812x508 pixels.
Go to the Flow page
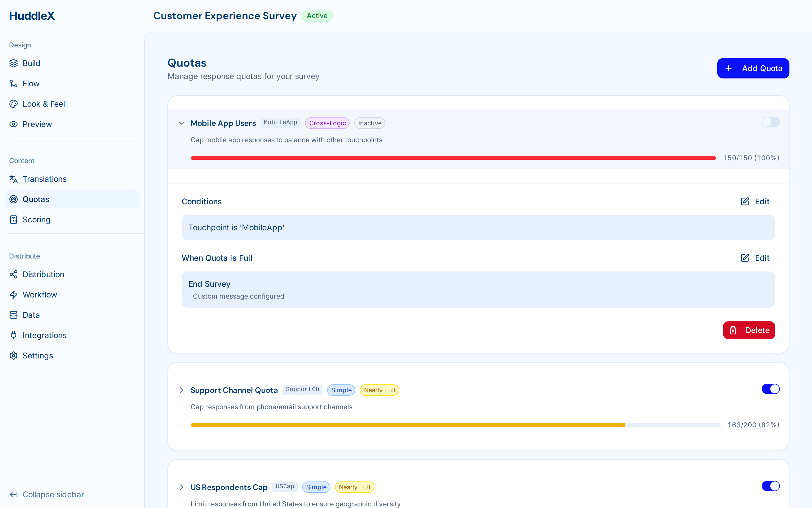pos(72,84)
